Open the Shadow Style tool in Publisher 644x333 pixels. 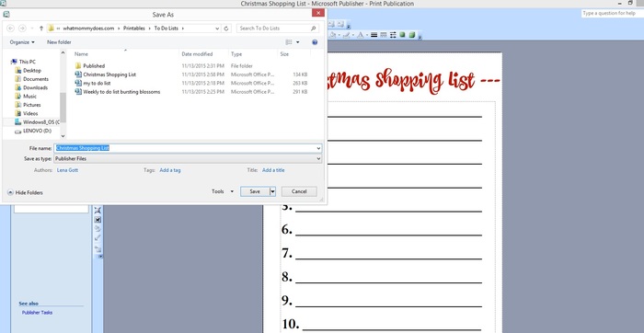point(403,35)
